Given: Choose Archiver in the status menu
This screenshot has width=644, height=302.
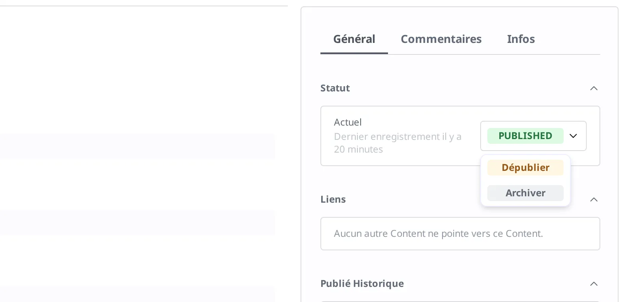Looking at the screenshot, I should 525,193.
